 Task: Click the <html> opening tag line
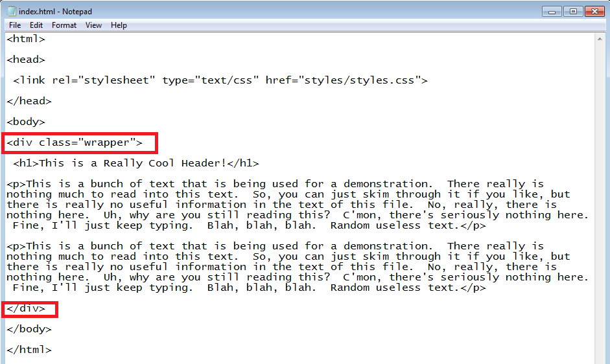pyautogui.click(x=26, y=39)
